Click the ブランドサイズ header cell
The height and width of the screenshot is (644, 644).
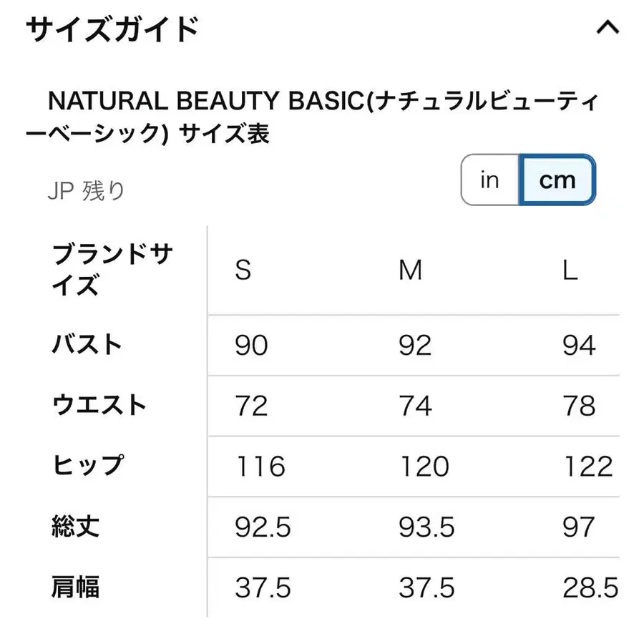111,270
